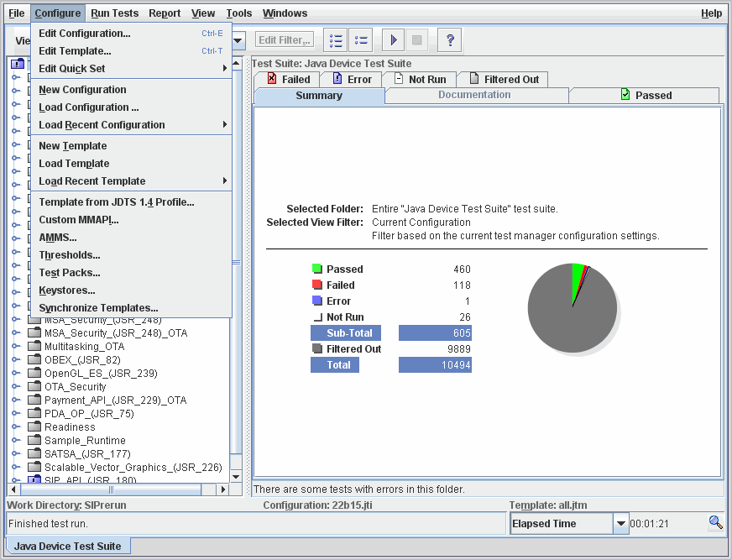Click the folder icon next to Readiness

[34, 427]
